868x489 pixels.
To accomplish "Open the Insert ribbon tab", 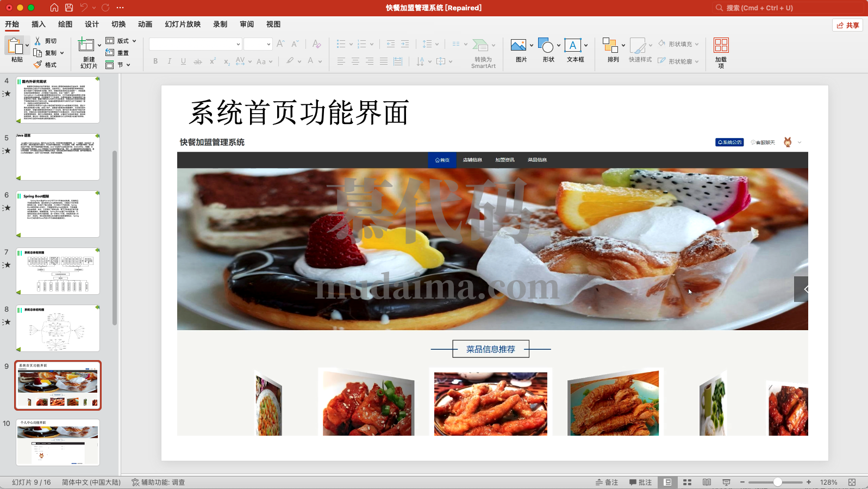I will point(39,24).
